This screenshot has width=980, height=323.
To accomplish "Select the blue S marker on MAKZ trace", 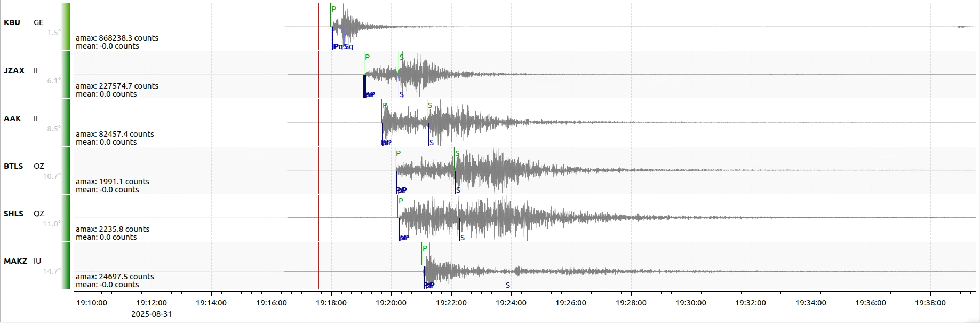I will (x=507, y=285).
